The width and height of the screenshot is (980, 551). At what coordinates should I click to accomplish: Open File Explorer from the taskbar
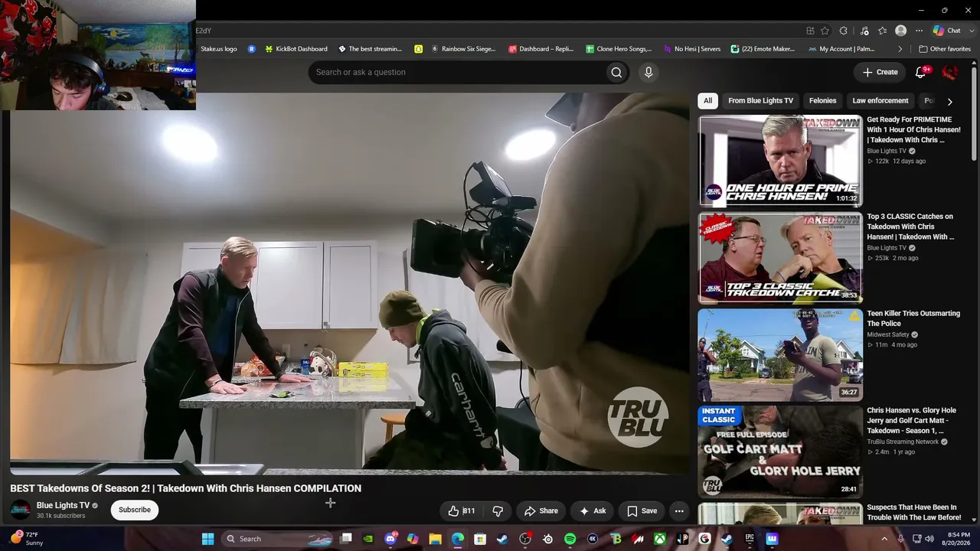(435, 539)
